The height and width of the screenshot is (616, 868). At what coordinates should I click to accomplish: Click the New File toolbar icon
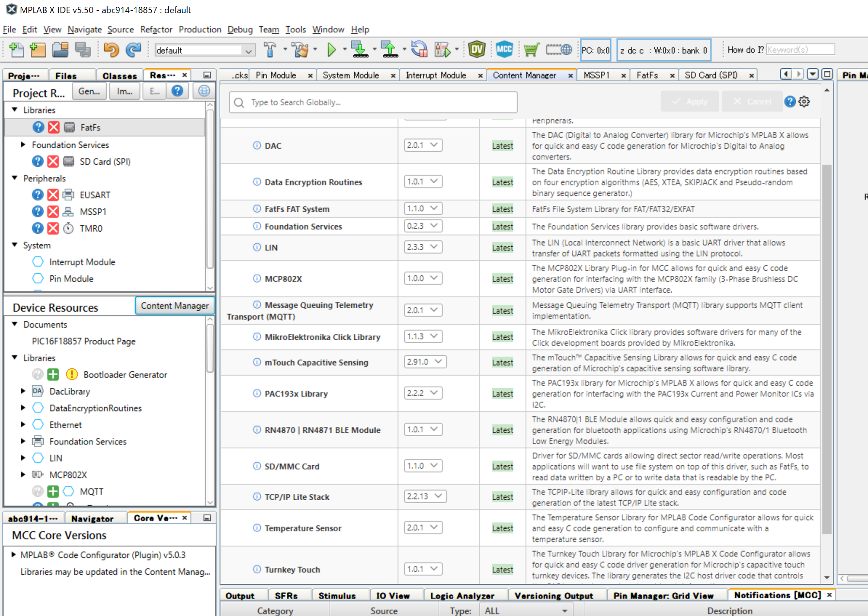coord(16,49)
